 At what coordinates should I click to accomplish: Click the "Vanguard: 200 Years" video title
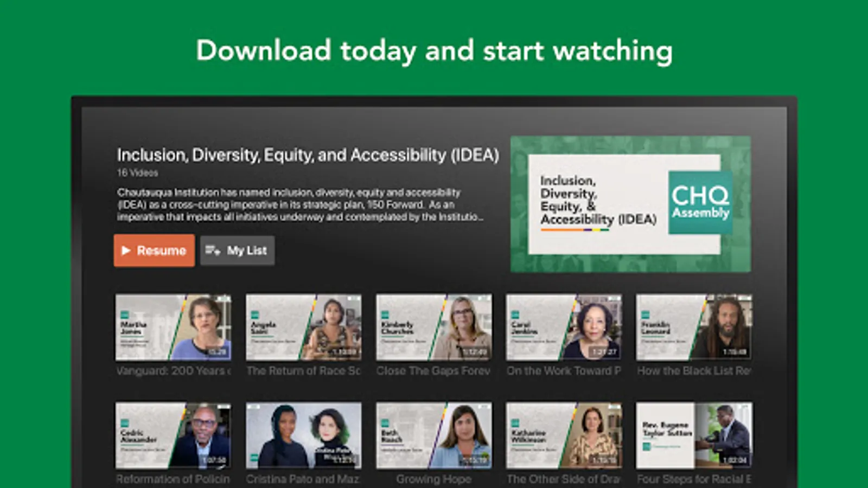point(173,371)
